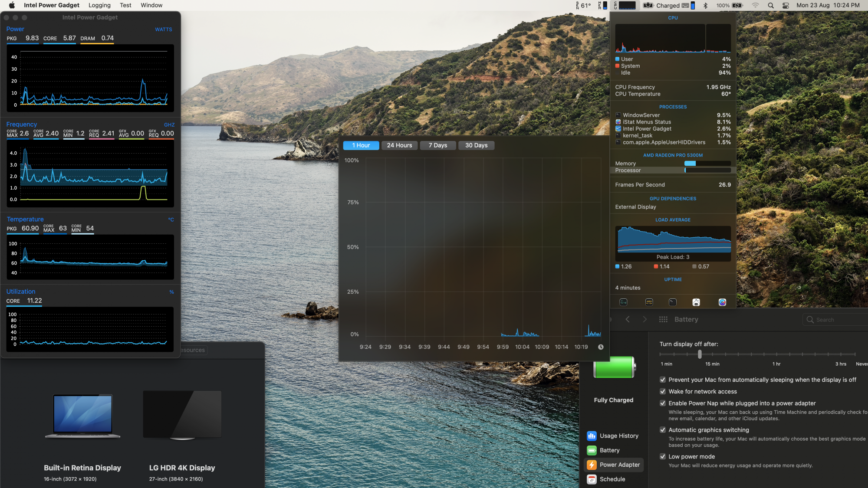Disable Low power mode checkbox
The height and width of the screenshot is (488, 868).
pyautogui.click(x=663, y=456)
